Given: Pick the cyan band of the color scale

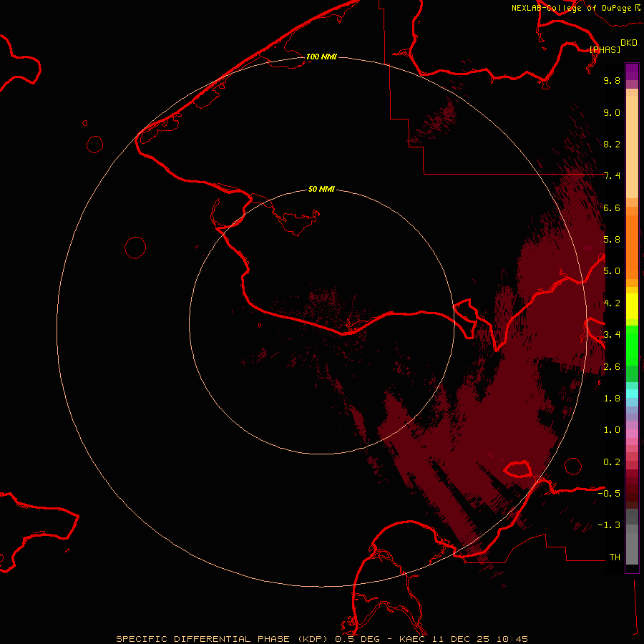Looking at the screenshot, I should (x=632, y=394).
